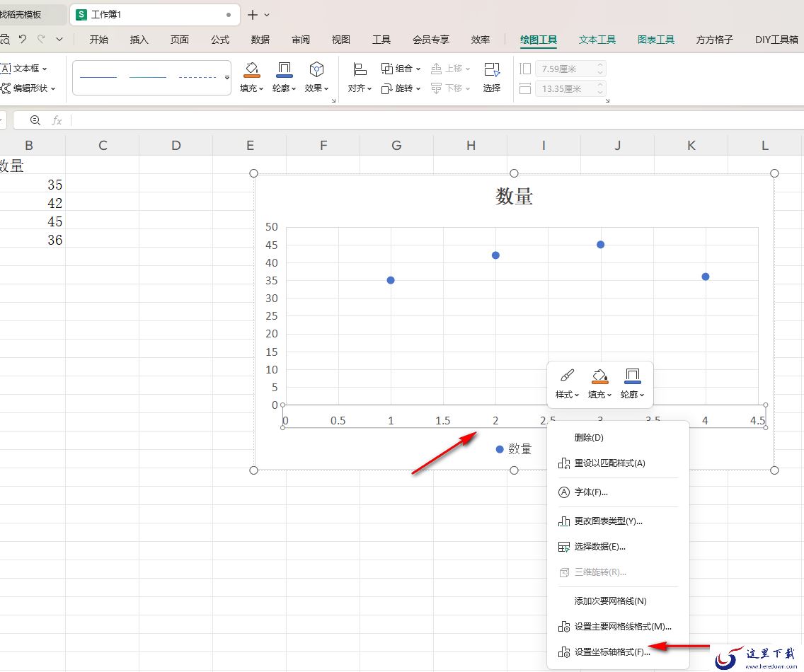Click the zoom magnifier in formula bar
Image resolution: width=804 pixels, height=672 pixels.
pyautogui.click(x=35, y=120)
